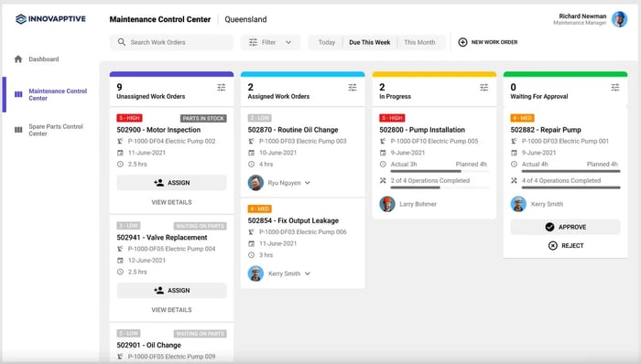641x364 pixels.
Task: Click P-1000-DF05 Electric Pump 009 text
Action: point(171,357)
